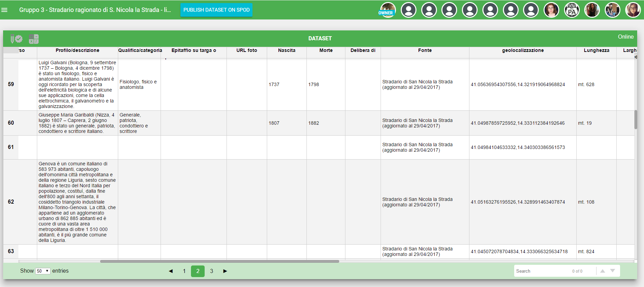Jump to previous search result arrow
The height and width of the screenshot is (287, 644).
coord(603,271)
